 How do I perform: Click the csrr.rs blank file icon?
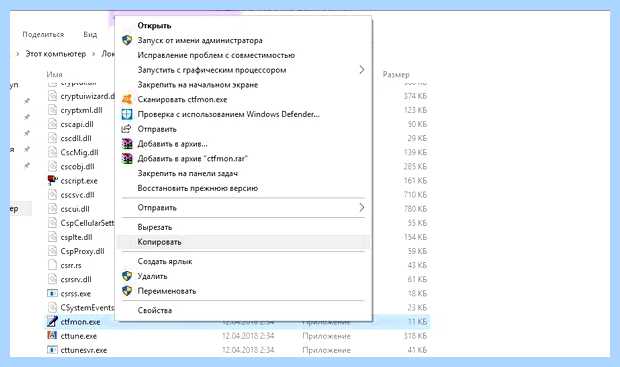pos(52,265)
